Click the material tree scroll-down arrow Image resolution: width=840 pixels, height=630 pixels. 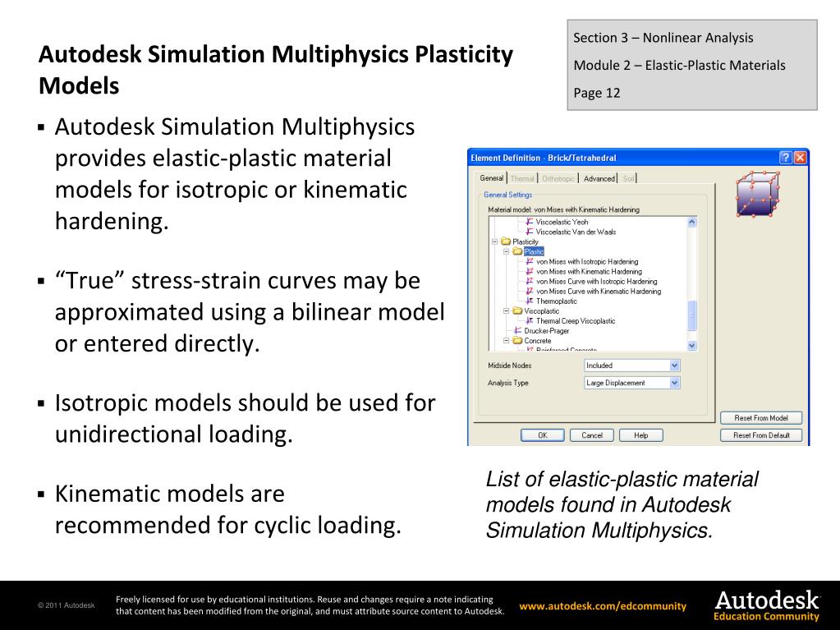coord(691,346)
